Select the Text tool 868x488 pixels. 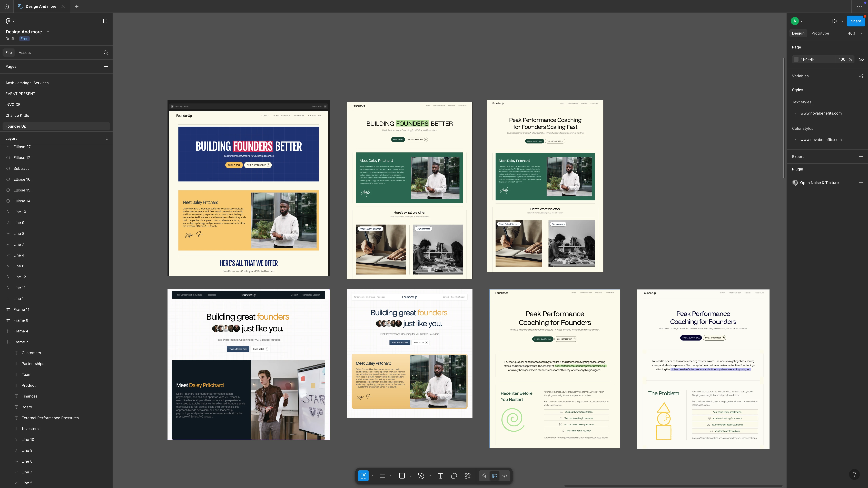(x=440, y=476)
